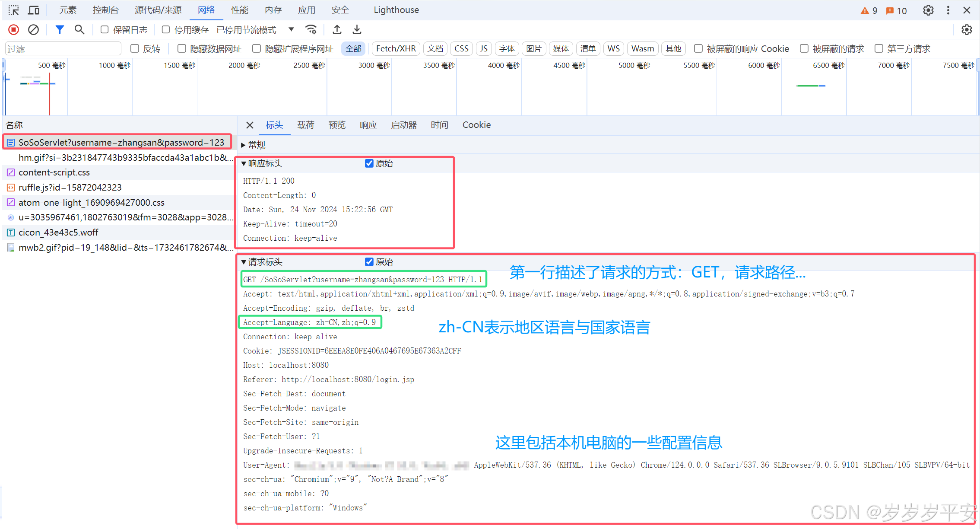Close the request details pane
980x529 pixels.
(x=250, y=125)
